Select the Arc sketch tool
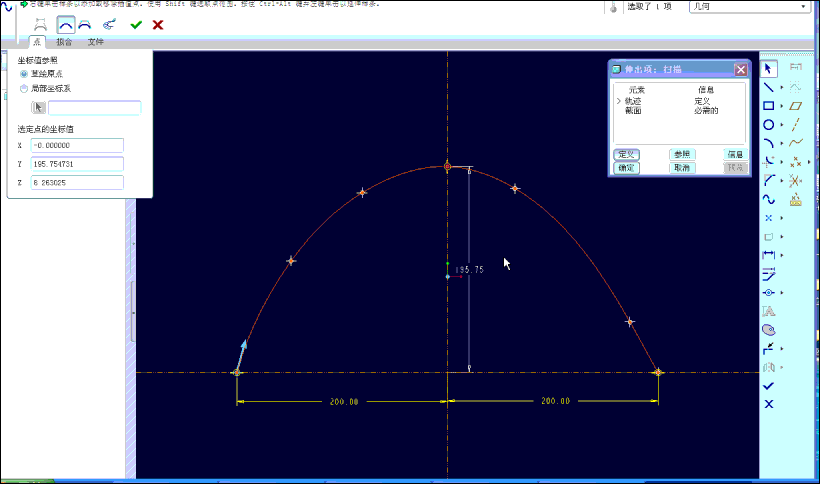Viewport: 820px width, 484px height. pyautogui.click(x=768, y=143)
